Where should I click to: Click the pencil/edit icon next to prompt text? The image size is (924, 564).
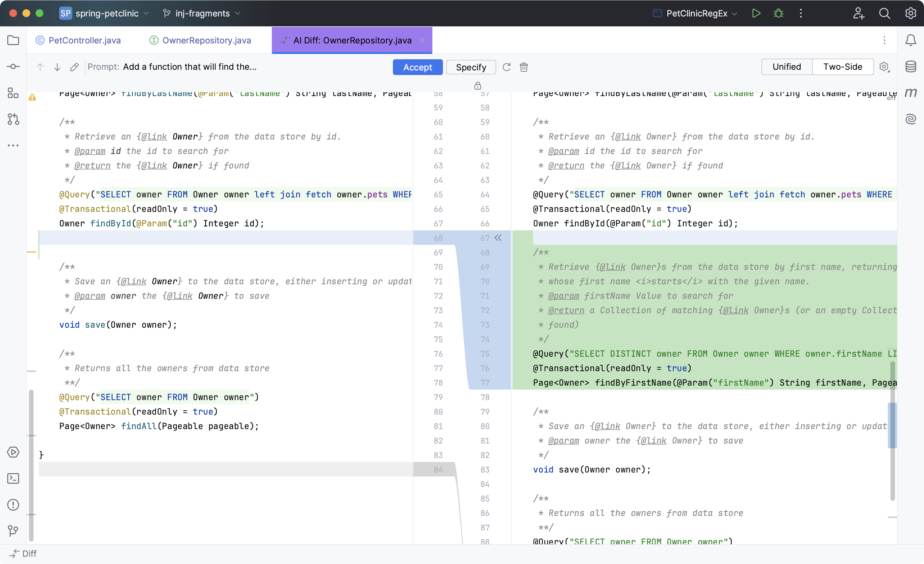tap(75, 66)
